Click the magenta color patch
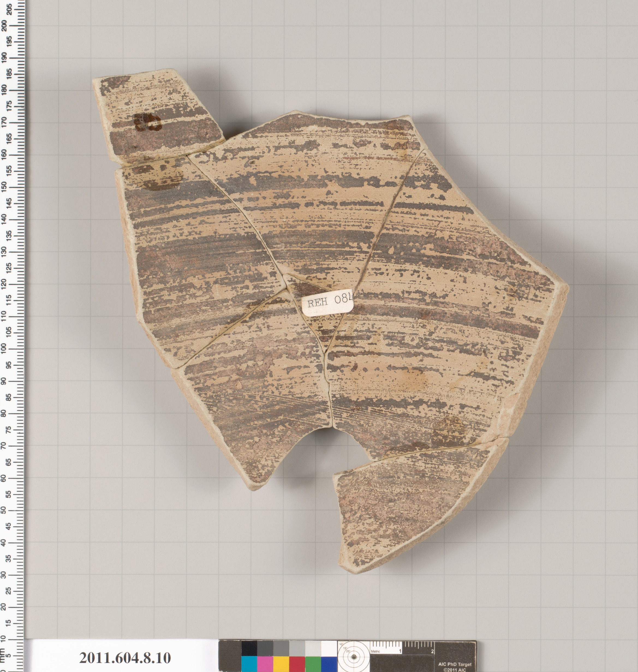The image size is (638, 672). 265,664
